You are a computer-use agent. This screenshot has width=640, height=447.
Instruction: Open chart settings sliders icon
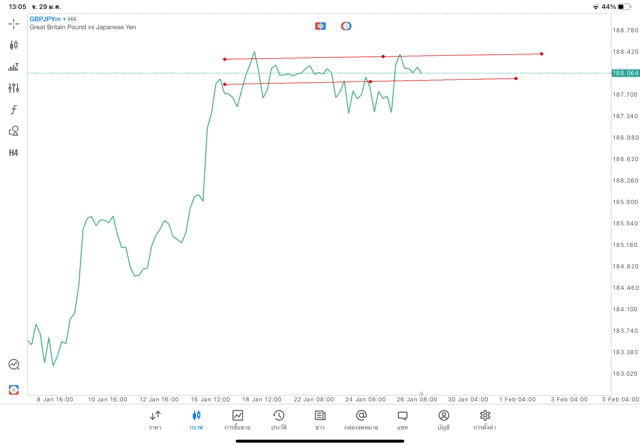(14, 88)
